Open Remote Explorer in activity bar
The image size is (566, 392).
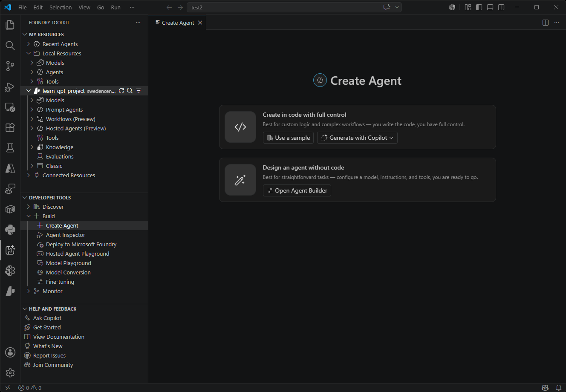[x=10, y=107]
